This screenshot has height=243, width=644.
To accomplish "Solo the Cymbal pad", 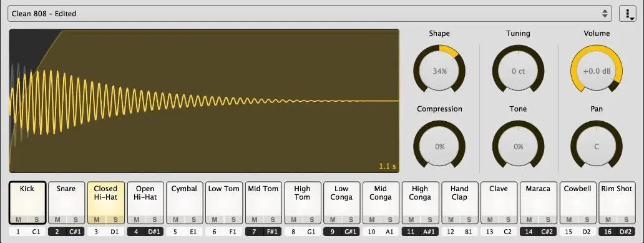I will [194, 219].
